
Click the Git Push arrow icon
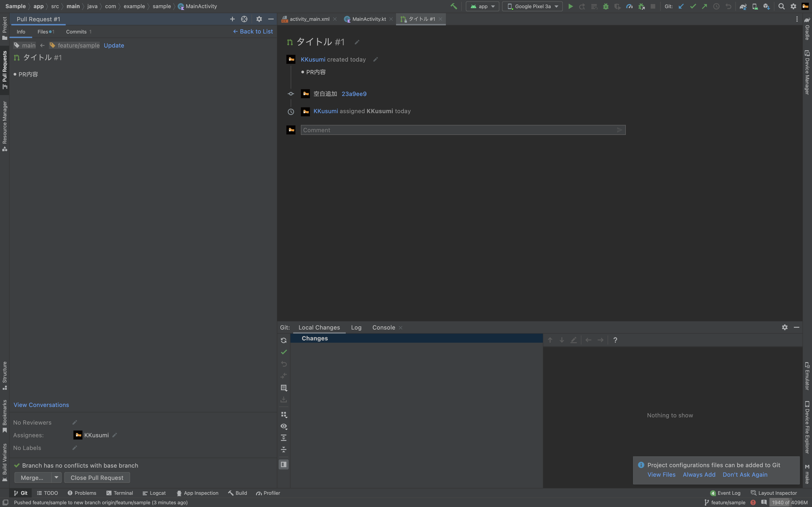point(704,6)
